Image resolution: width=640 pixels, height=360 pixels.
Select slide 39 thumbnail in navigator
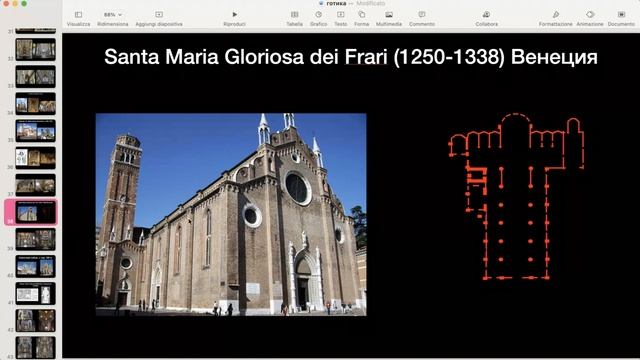point(36,239)
